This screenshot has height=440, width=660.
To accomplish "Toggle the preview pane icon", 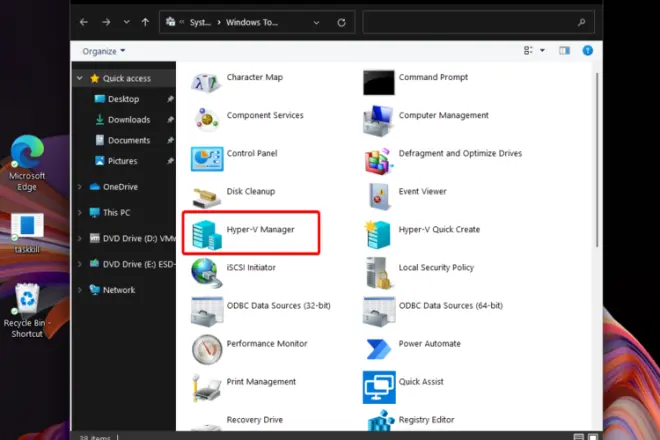I will pos(564,51).
